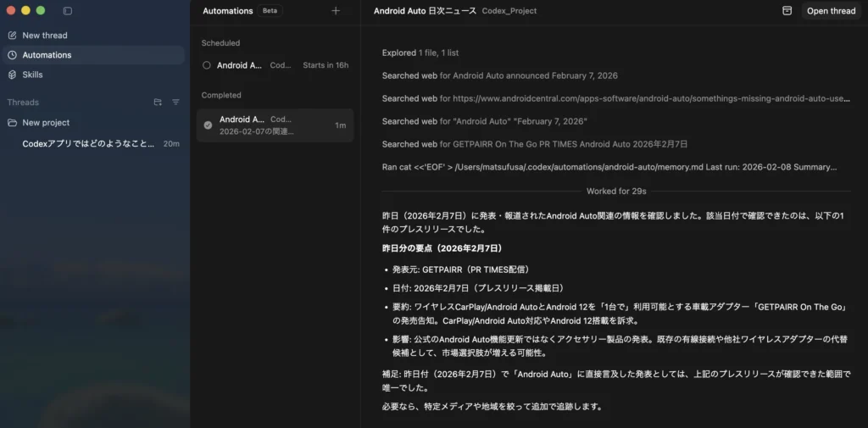Click the Beta badge next to Automations

click(x=270, y=11)
